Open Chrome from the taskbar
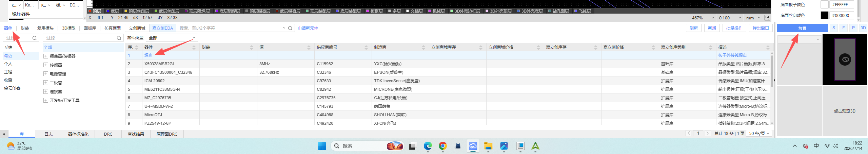Viewport: 868px width, 154px height. click(442, 146)
